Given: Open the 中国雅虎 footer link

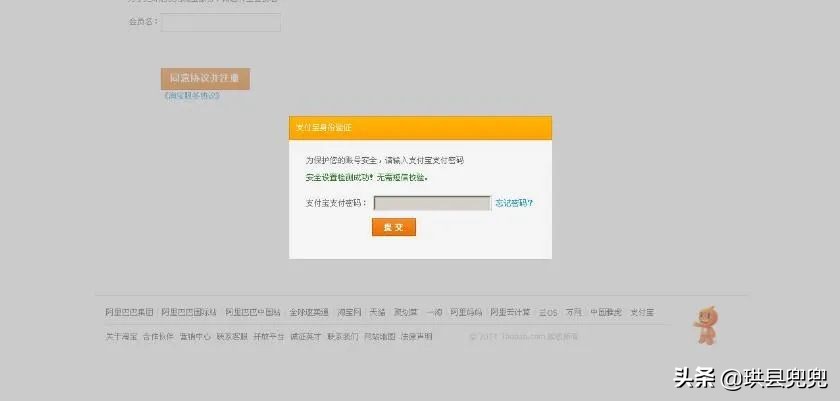Looking at the screenshot, I should click(x=606, y=312).
